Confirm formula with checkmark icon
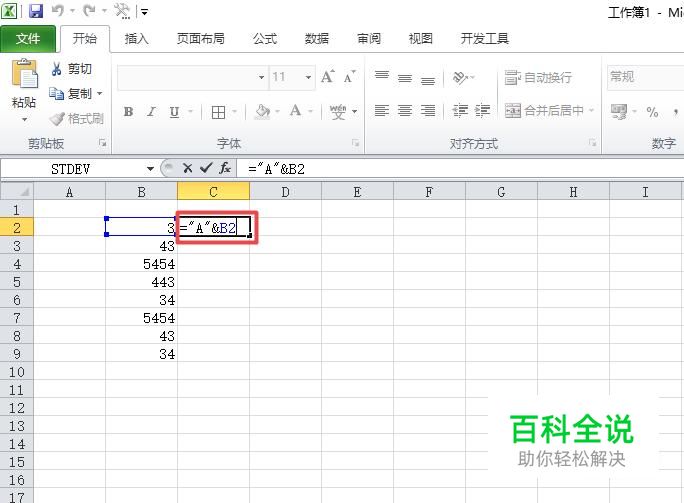The height and width of the screenshot is (503, 684). [206, 168]
